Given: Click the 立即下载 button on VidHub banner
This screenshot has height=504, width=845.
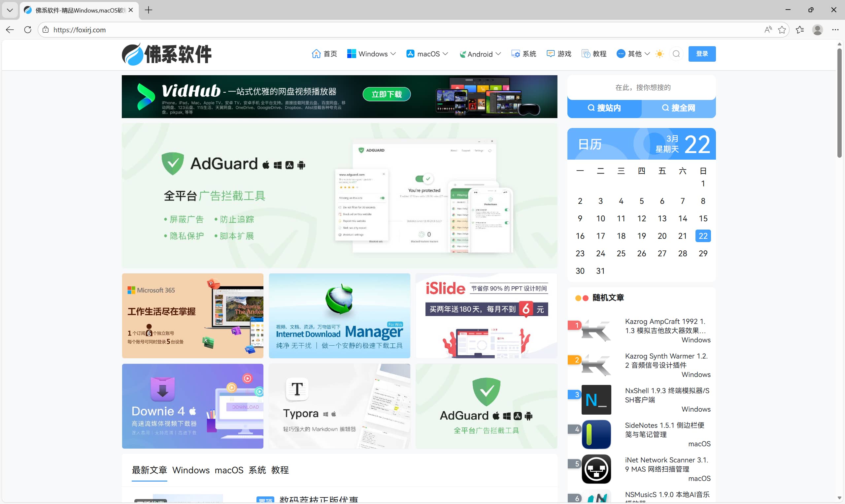Looking at the screenshot, I should (x=386, y=94).
